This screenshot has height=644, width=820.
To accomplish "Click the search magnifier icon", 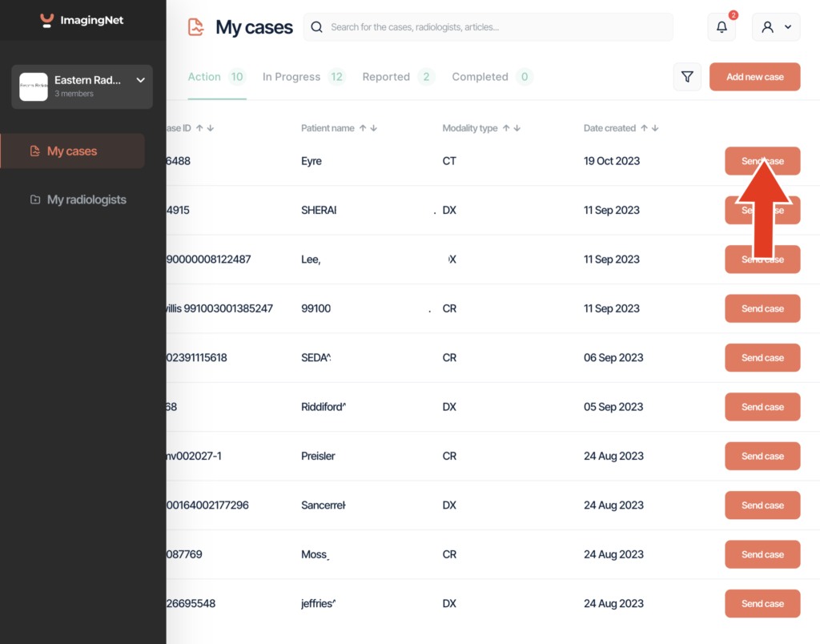I will pyautogui.click(x=317, y=27).
